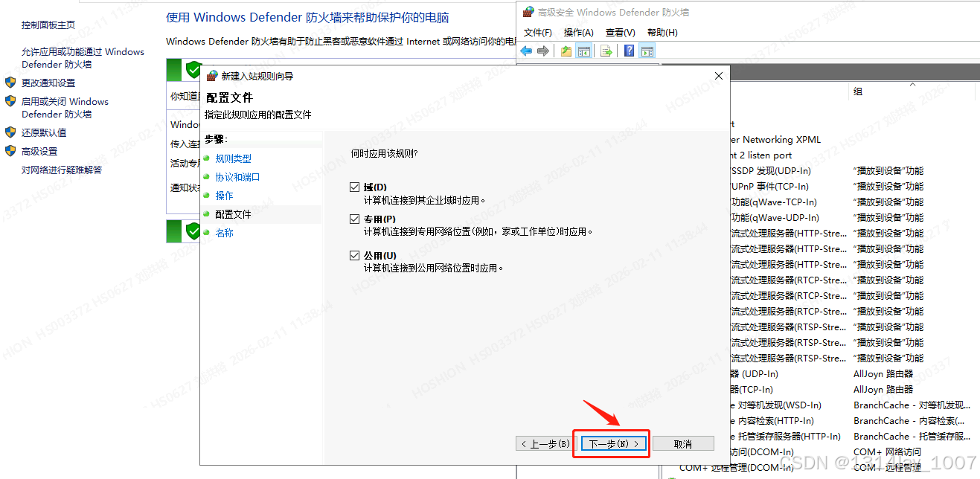Click the 取消 button in the wizard
980x479 pixels.
coord(682,444)
